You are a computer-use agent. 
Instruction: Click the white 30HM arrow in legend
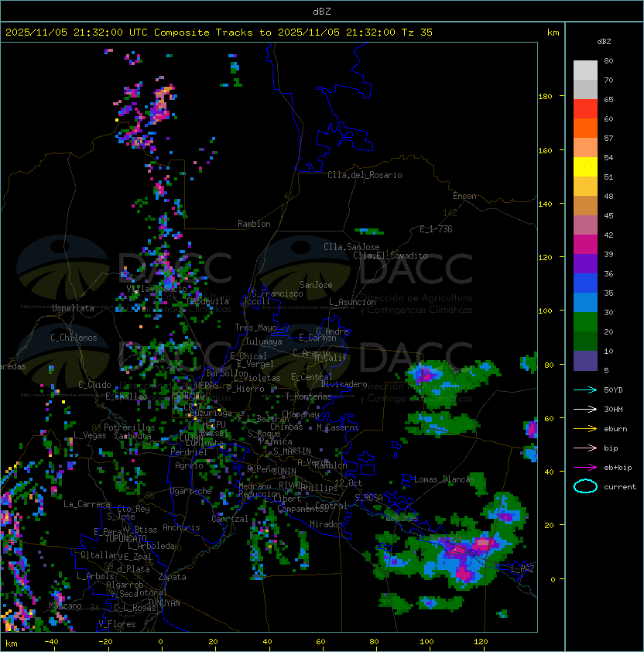click(x=585, y=409)
